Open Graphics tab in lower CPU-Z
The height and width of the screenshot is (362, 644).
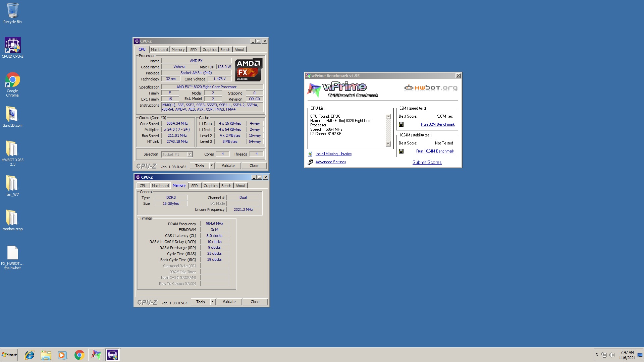(x=211, y=186)
